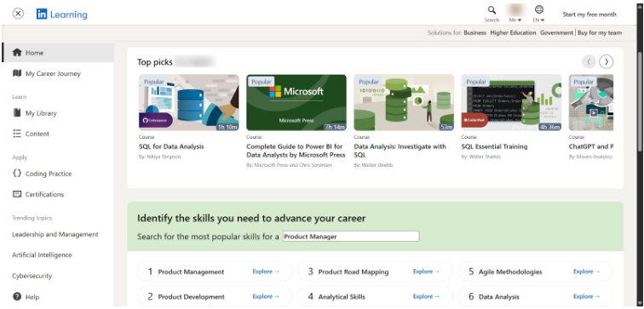Open Power BI Microsoft Press thumbnail

point(296,103)
